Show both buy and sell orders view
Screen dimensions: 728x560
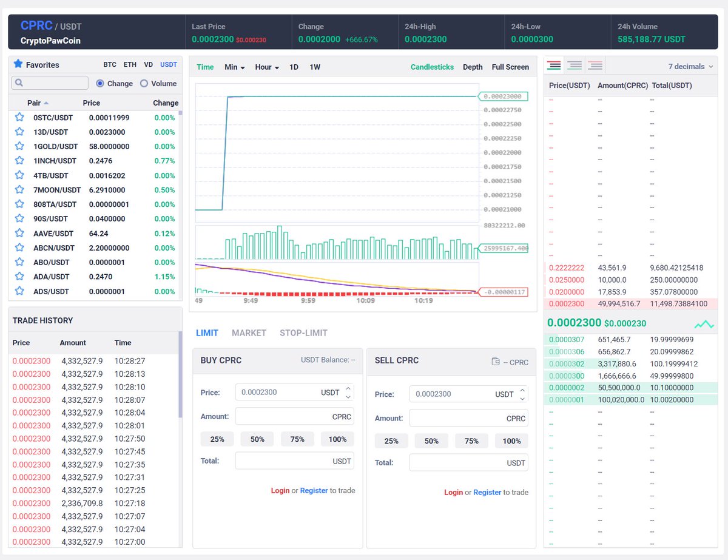click(554, 65)
